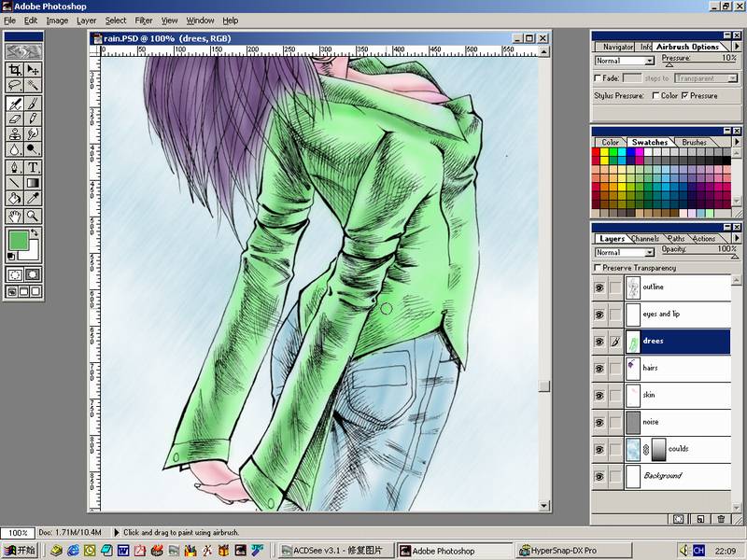Select the Paint Bucket tool
This screenshot has width=747, height=560.
point(15,199)
